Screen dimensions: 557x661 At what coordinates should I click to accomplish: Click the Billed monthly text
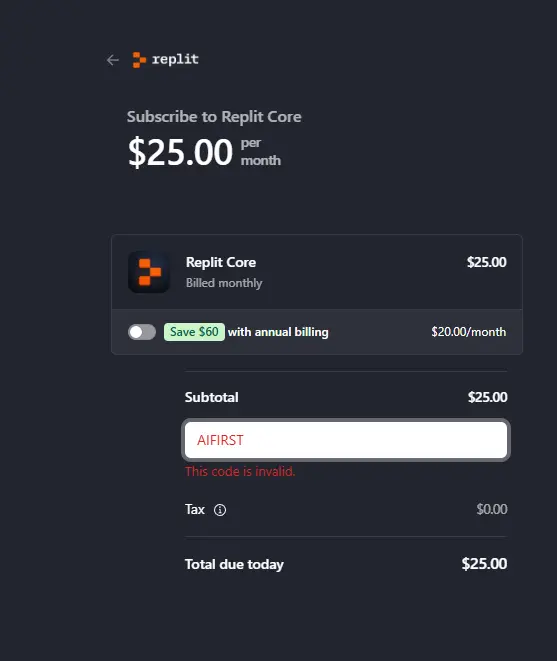224,283
